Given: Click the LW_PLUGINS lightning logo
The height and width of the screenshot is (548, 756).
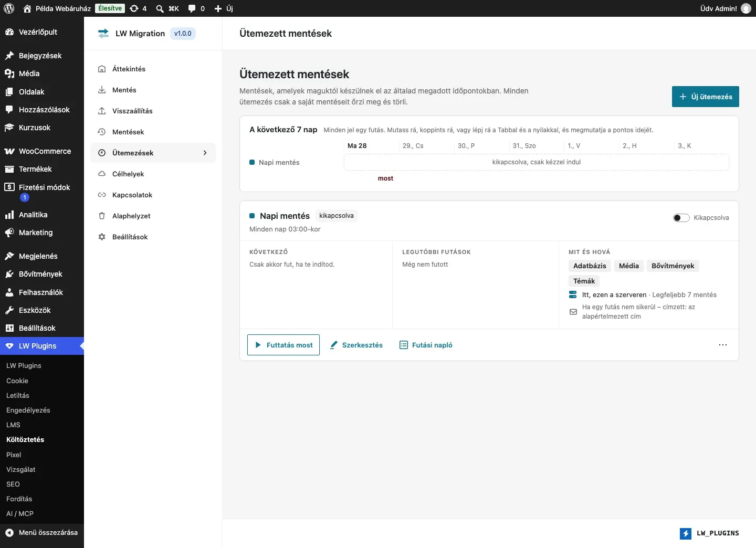Looking at the screenshot, I should coord(686,533).
